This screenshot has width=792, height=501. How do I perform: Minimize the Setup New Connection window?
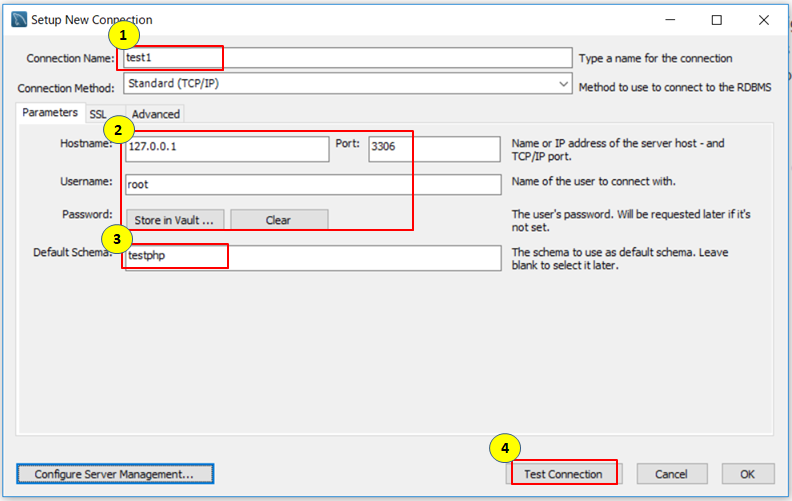coord(670,20)
